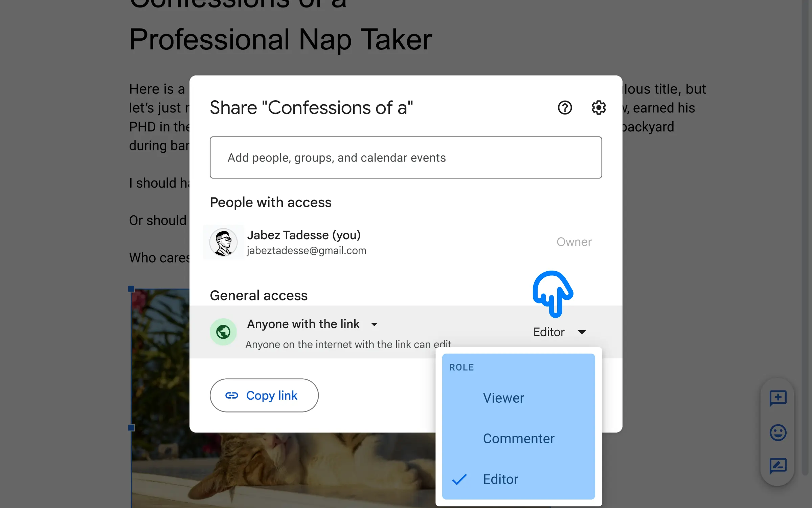Click the Copy link button
Screen dimensions: 812x508
[x=264, y=395]
